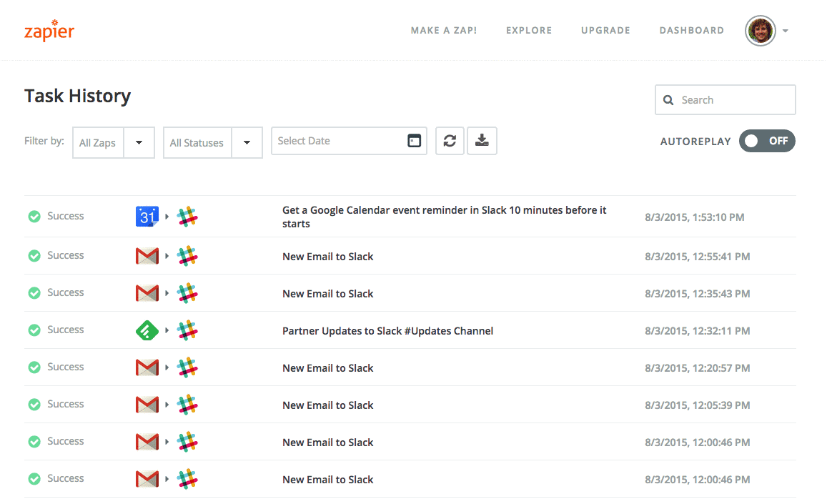Screen dimensions: 827x504
Task: Open the calendar picker icon
Action: (x=415, y=141)
